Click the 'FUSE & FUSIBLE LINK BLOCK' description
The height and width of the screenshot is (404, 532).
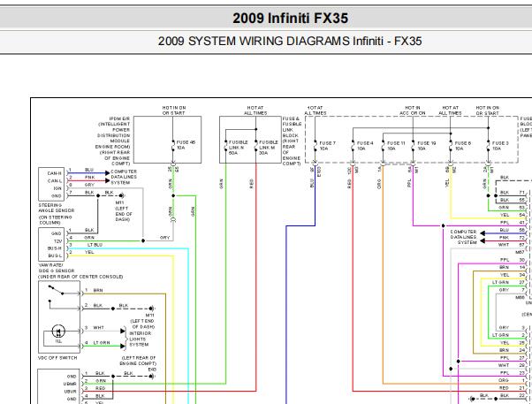[x=292, y=141]
